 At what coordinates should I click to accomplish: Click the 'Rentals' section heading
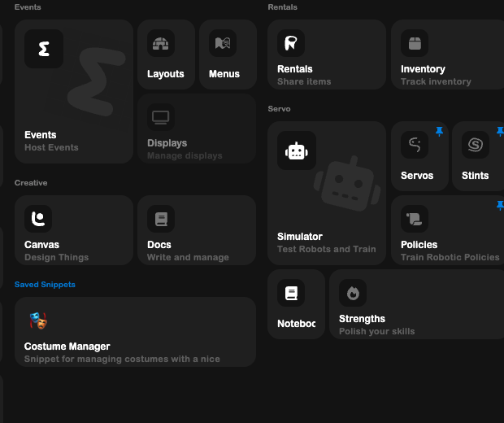coord(283,7)
